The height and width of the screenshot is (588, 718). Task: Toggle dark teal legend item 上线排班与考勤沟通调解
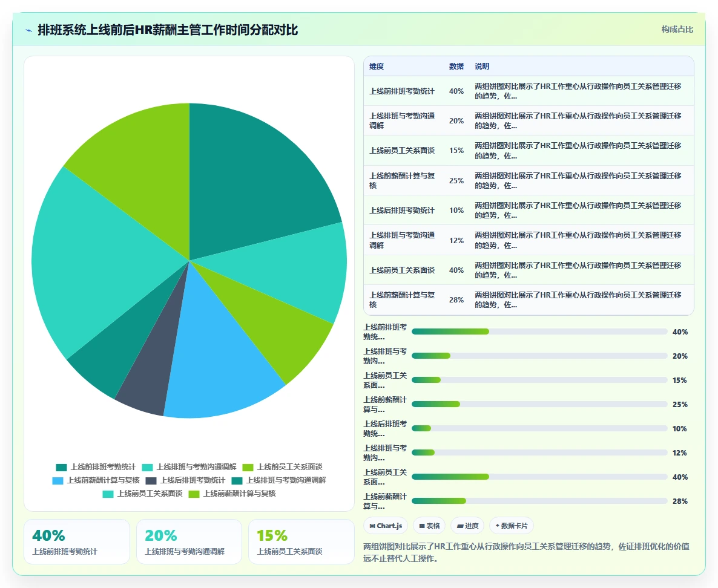pyautogui.click(x=279, y=480)
